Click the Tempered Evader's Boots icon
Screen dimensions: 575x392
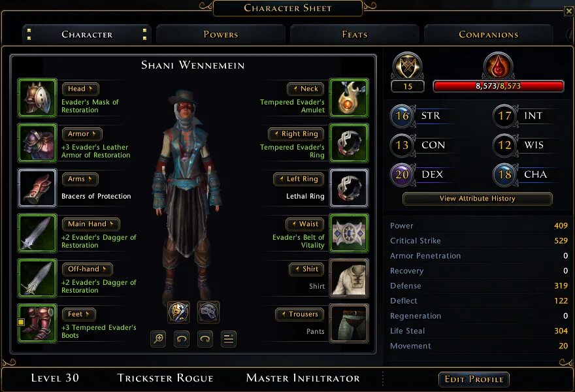click(37, 323)
